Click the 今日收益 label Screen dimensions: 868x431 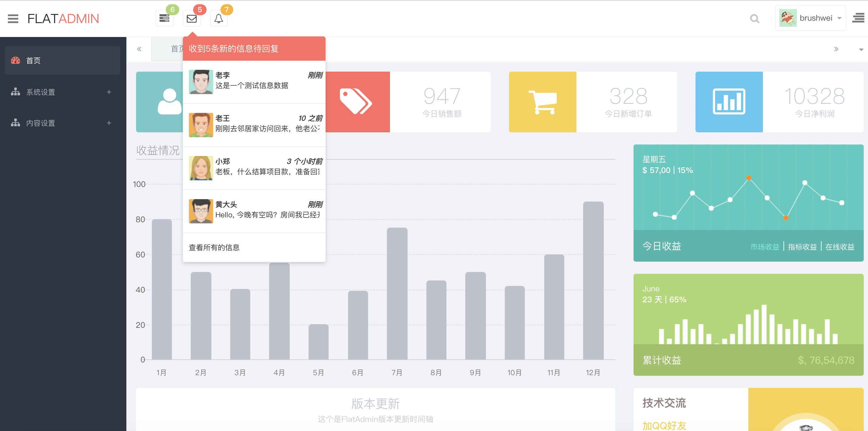662,246
